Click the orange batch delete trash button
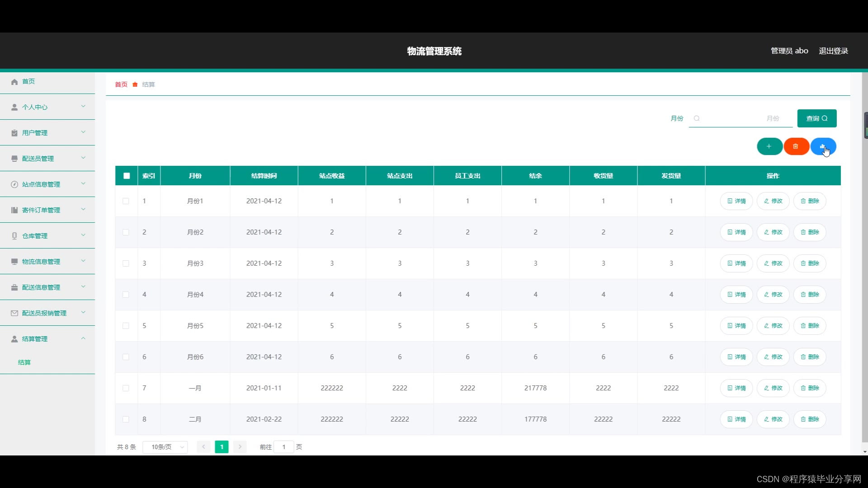 796,146
